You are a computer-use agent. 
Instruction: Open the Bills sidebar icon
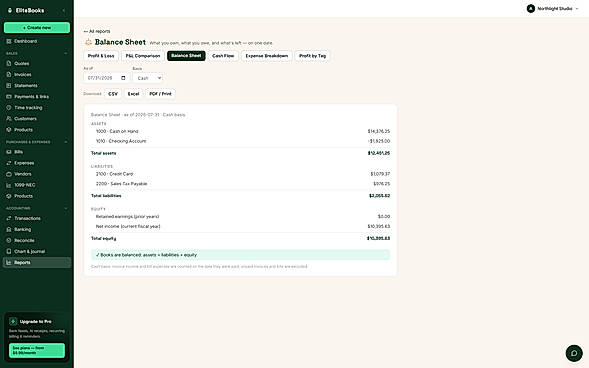tap(9, 152)
